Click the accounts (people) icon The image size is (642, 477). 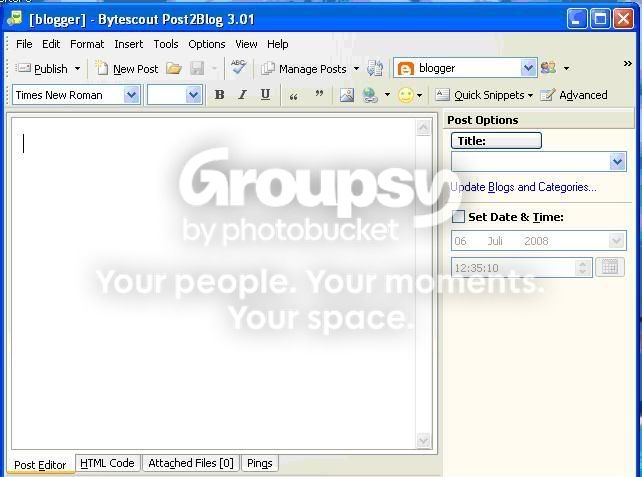tap(549, 68)
